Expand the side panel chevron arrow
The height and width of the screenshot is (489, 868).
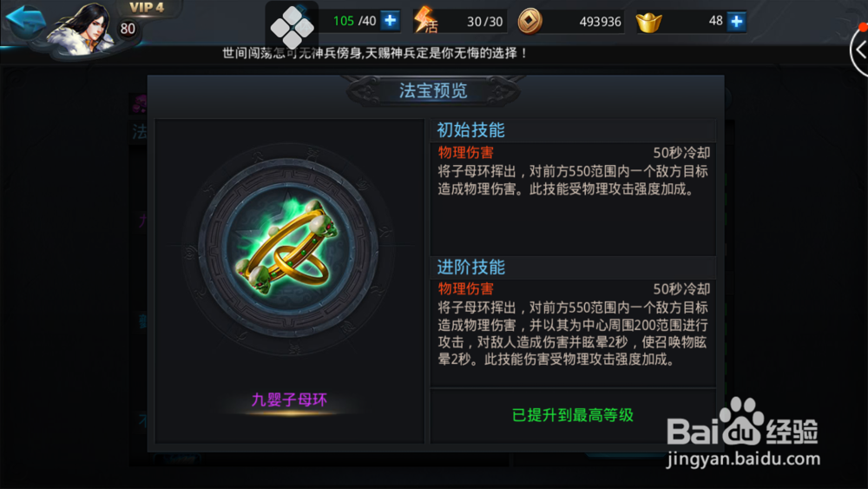coord(859,50)
